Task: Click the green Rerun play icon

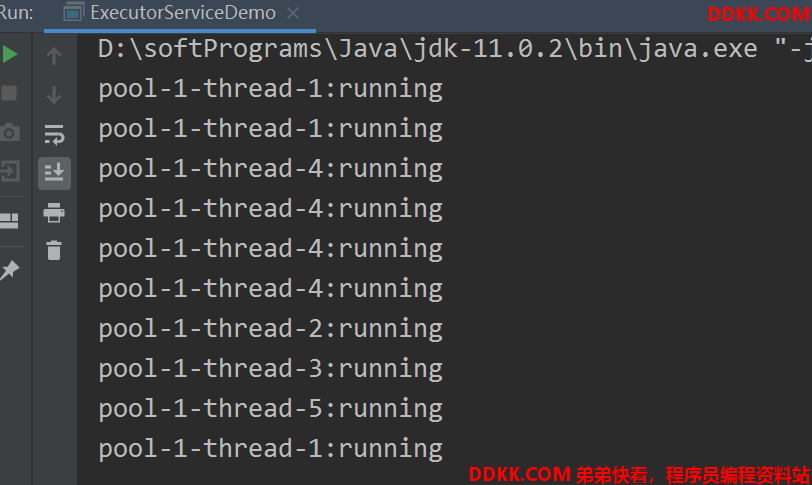Action: coord(9,54)
